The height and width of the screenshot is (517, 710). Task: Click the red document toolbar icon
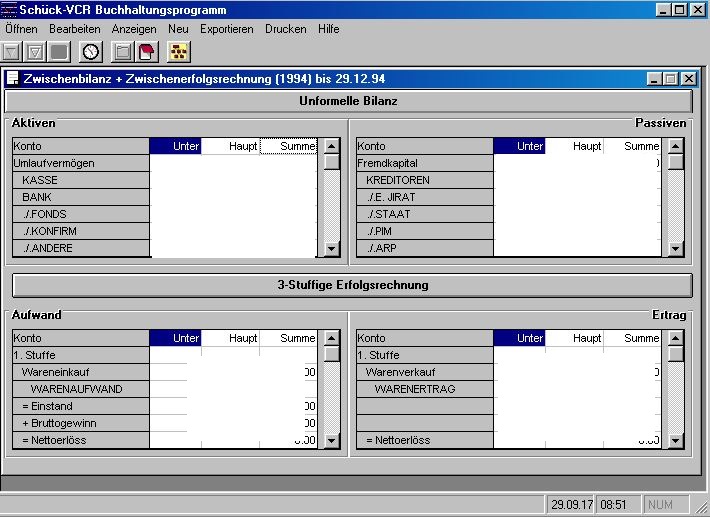click(x=147, y=51)
